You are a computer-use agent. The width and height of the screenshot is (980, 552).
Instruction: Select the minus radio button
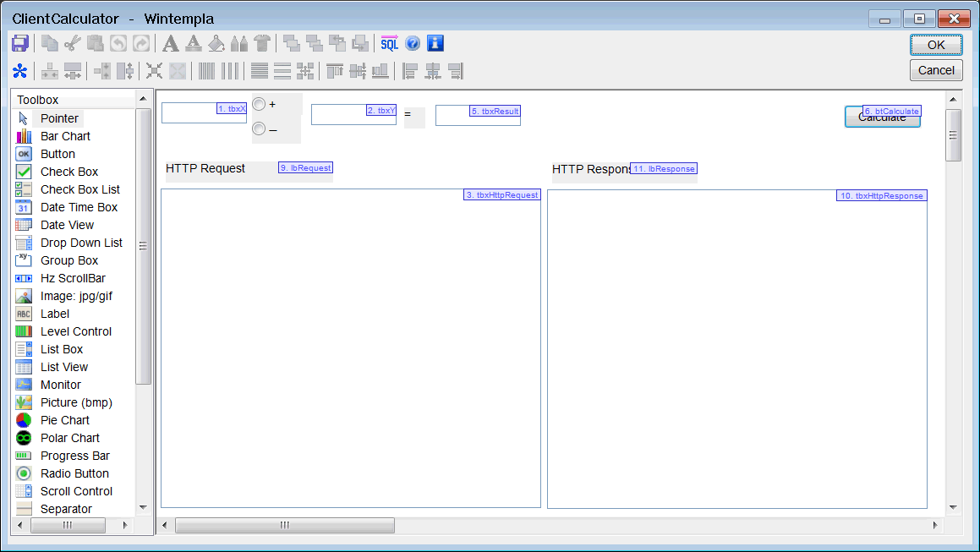(259, 129)
